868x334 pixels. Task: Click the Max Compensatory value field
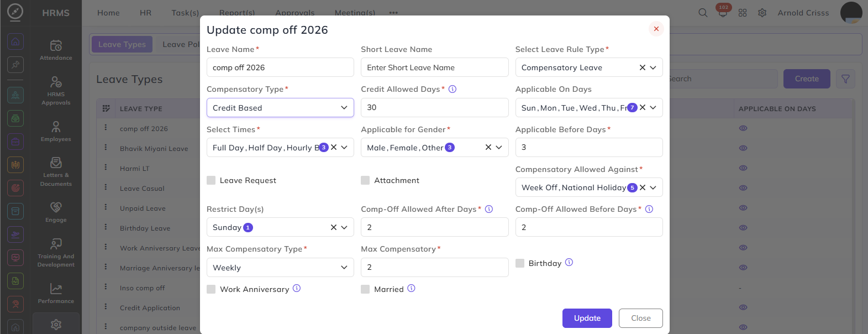(435, 267)
